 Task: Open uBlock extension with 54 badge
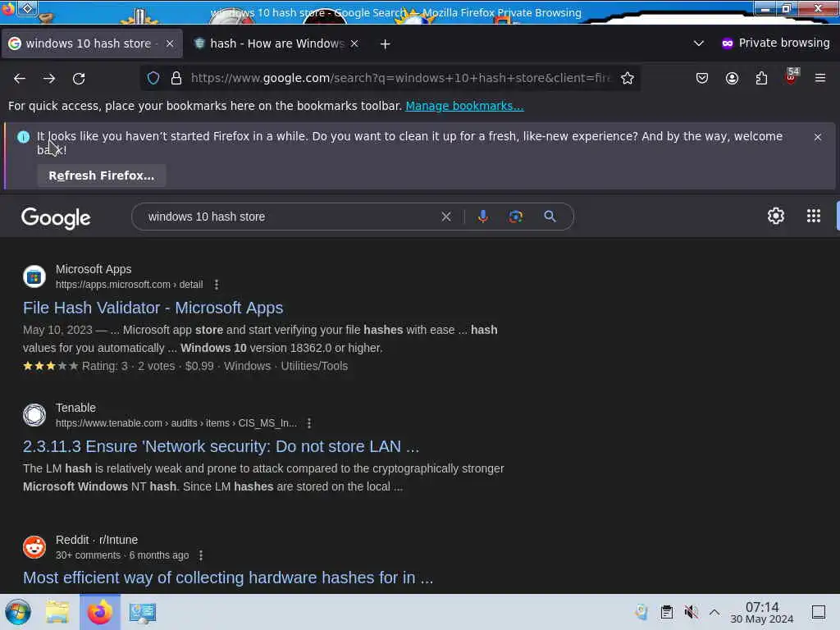791,78
